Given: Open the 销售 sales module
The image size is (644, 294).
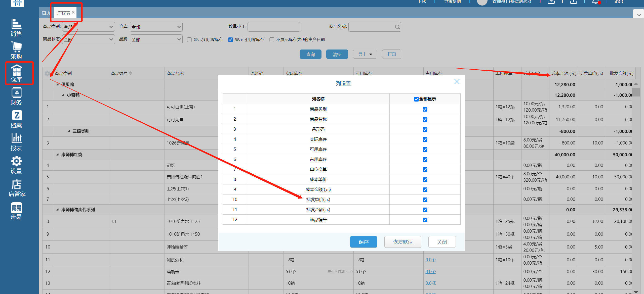Looking at the screenshot, I should click(x=16, y=27).
